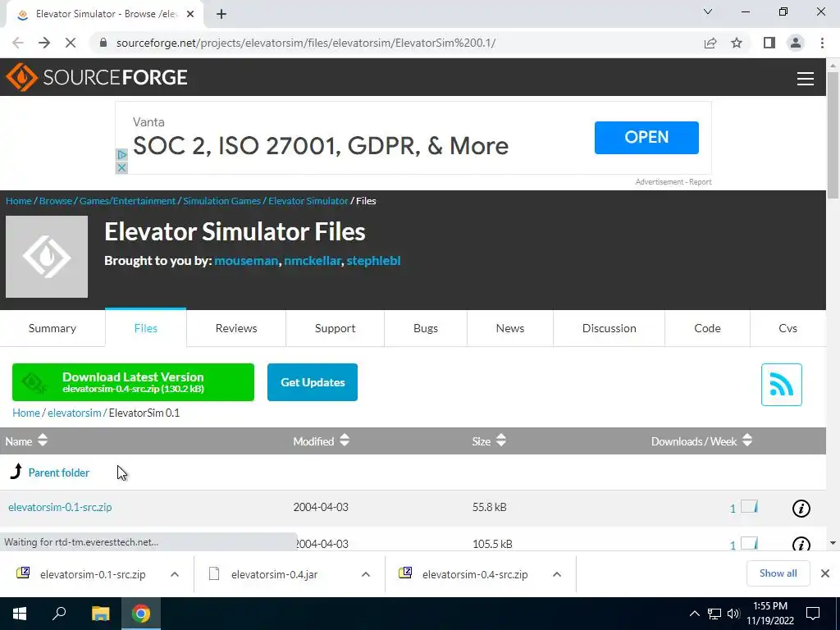
Task: Click the Parent folder arrow icon
Action: click(x=16, y=472)
